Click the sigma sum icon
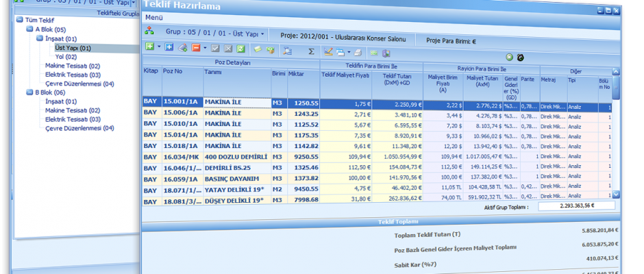Screen dimensions: 644x274 312,51
